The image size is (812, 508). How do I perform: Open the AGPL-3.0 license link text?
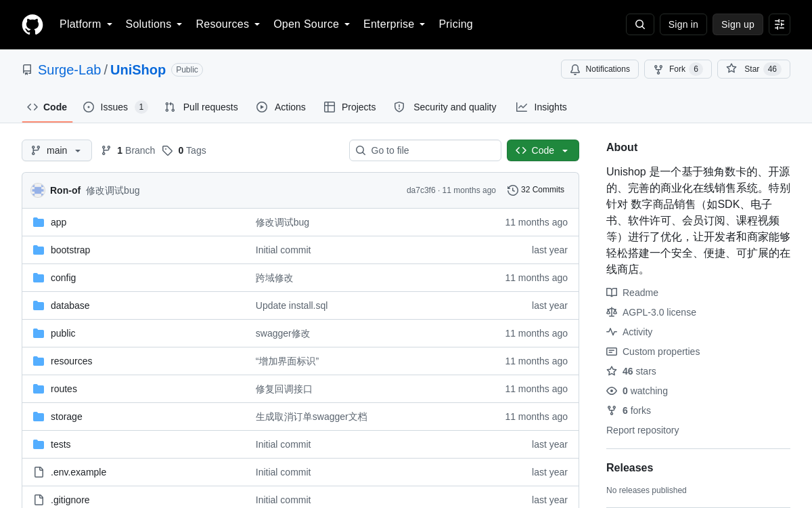coord(659,312)
